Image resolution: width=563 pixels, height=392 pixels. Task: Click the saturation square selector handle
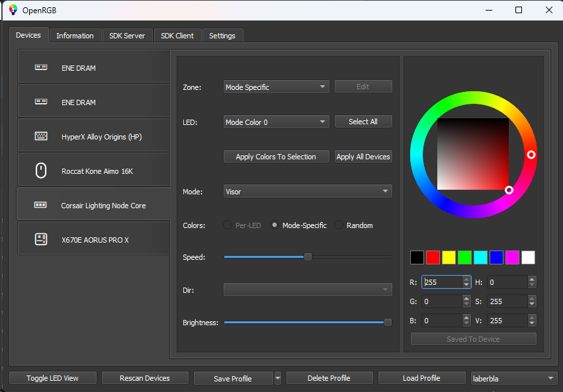[x=509, y=190]
